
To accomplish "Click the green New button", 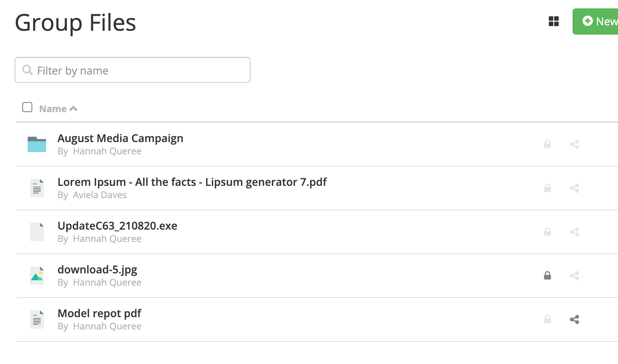I will click(595, 22).
